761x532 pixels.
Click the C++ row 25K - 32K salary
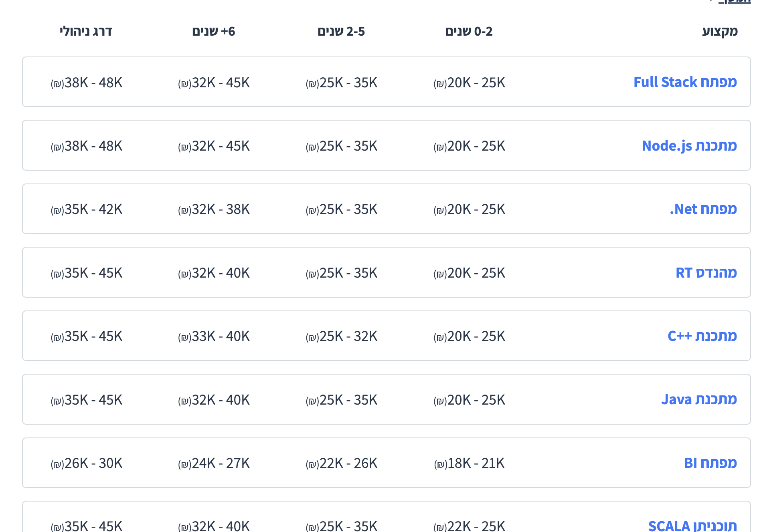(x=342, y=337)
